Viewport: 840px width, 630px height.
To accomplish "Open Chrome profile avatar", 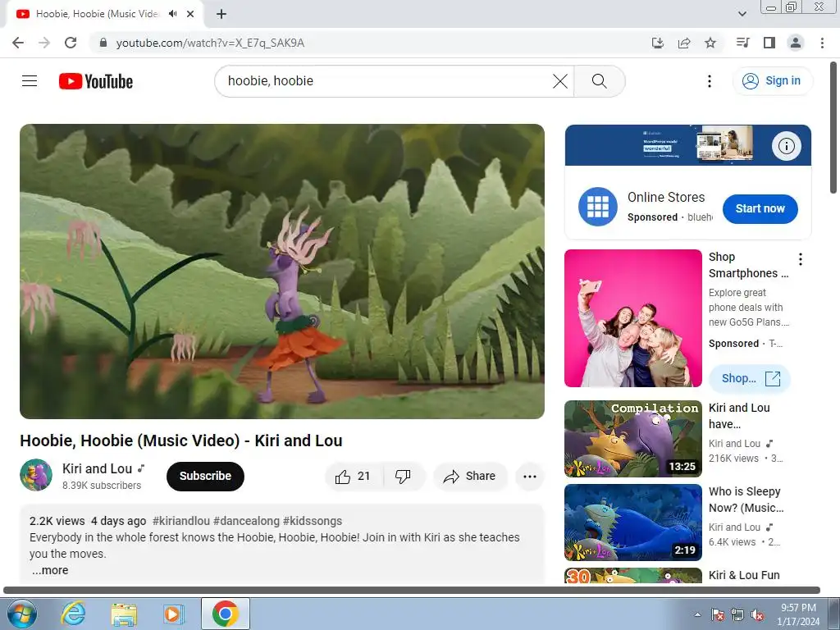I will pos(796,43).
